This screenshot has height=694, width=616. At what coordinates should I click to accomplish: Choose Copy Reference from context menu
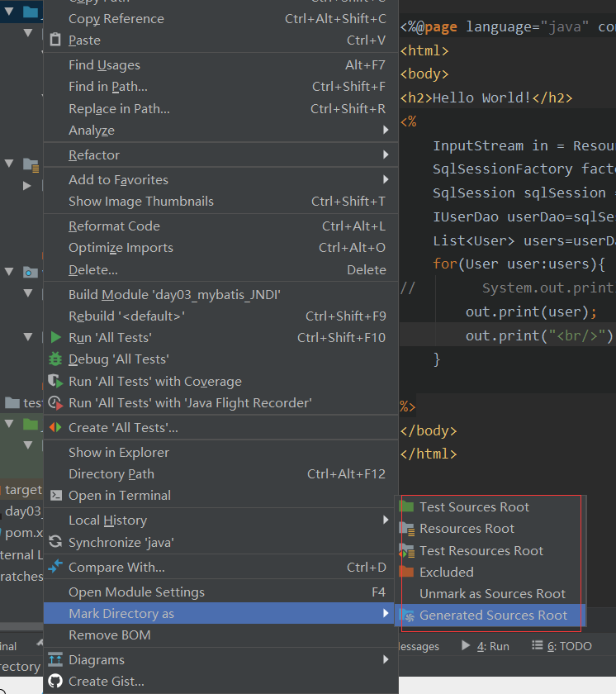(x=221, y=18)
